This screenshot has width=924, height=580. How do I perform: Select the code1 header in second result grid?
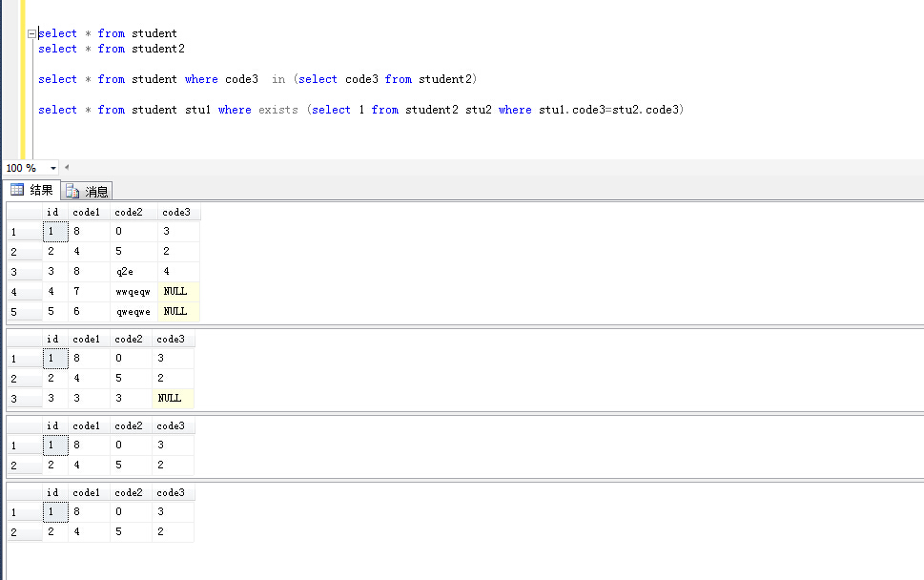point(86,339)
